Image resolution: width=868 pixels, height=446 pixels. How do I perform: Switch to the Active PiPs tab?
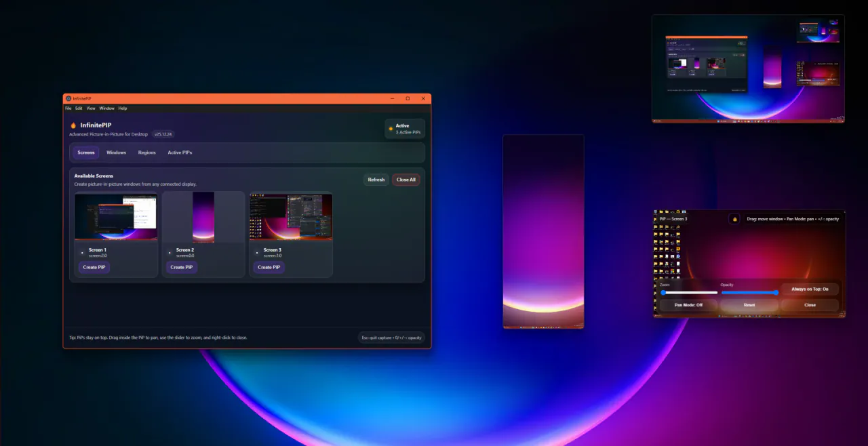pos(180,153)
